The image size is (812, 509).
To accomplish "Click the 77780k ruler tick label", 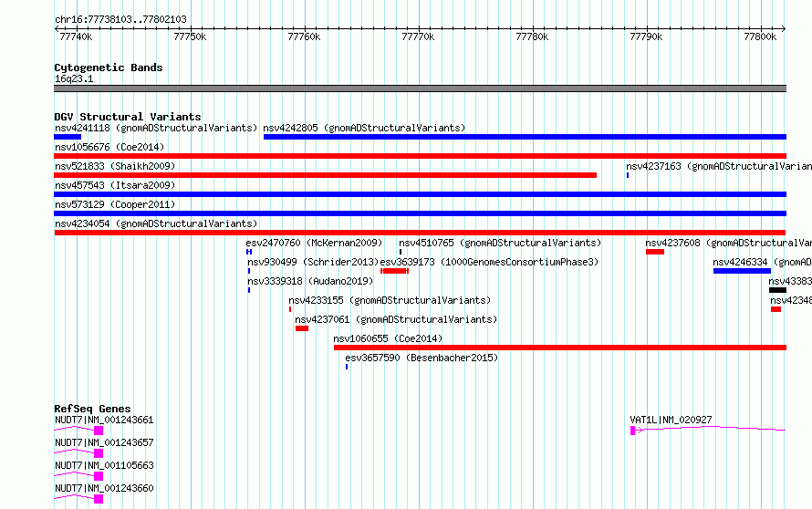I will [532, 36].
